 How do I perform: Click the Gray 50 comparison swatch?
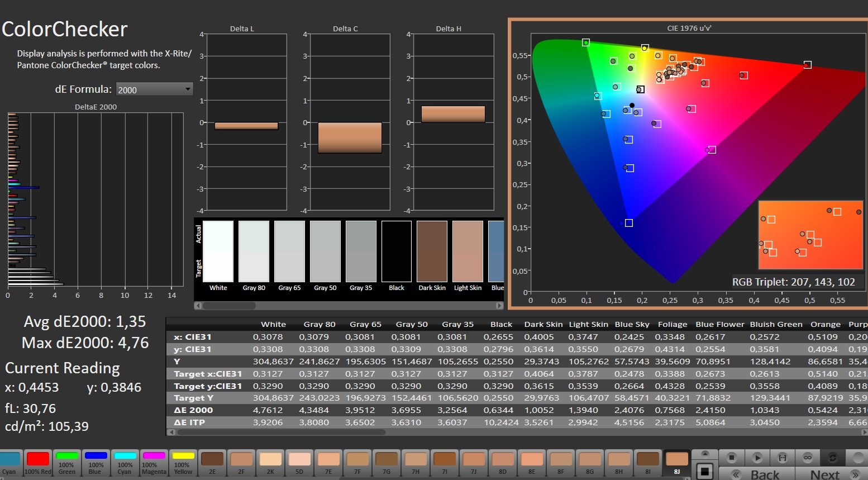pyautogui.click(x=325, y=251)
